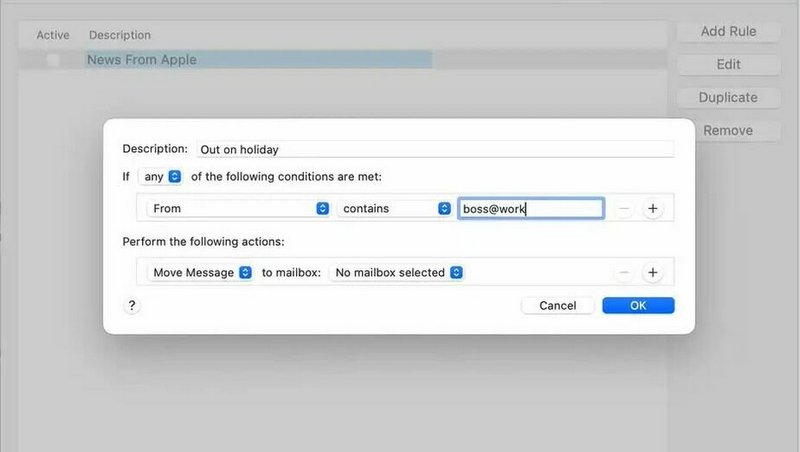Expand the contains operator dropdown
Screen dimensions: 800x452
tap(395, 209)
